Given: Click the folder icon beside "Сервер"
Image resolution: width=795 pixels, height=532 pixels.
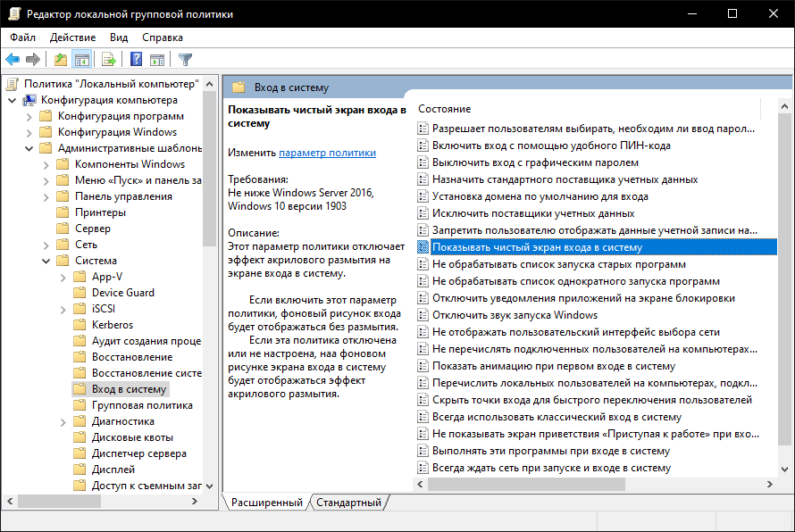Looking at the screenshot, I should (63, 229).
